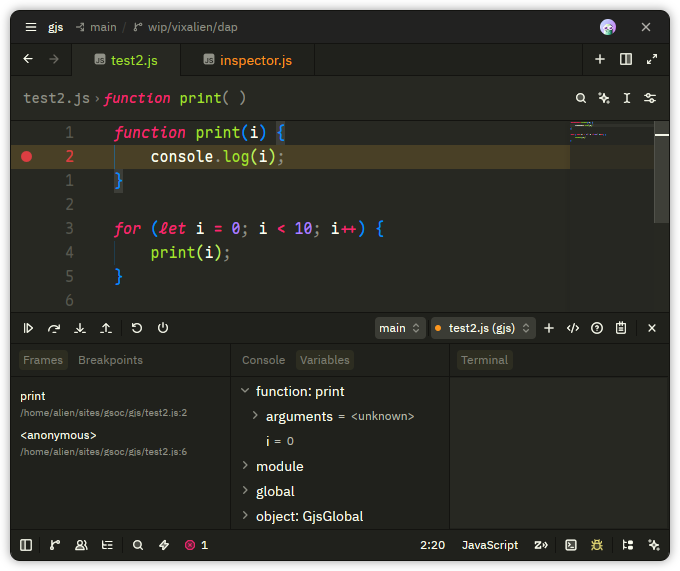Open inline assist sparkle icon in breadcrumb bar

pyautogui.click(x=604, y=98)
